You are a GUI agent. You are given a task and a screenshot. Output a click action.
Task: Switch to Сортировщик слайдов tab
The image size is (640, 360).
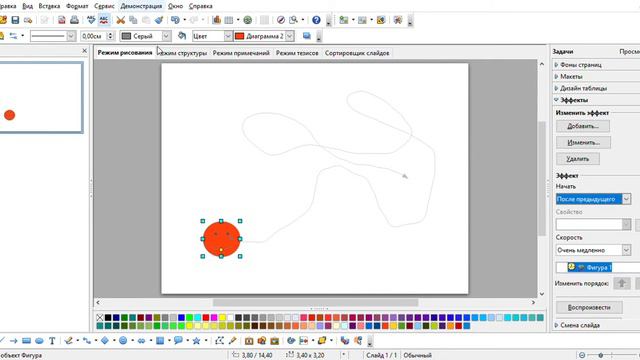pyautogui.click(x=357, y=53)
